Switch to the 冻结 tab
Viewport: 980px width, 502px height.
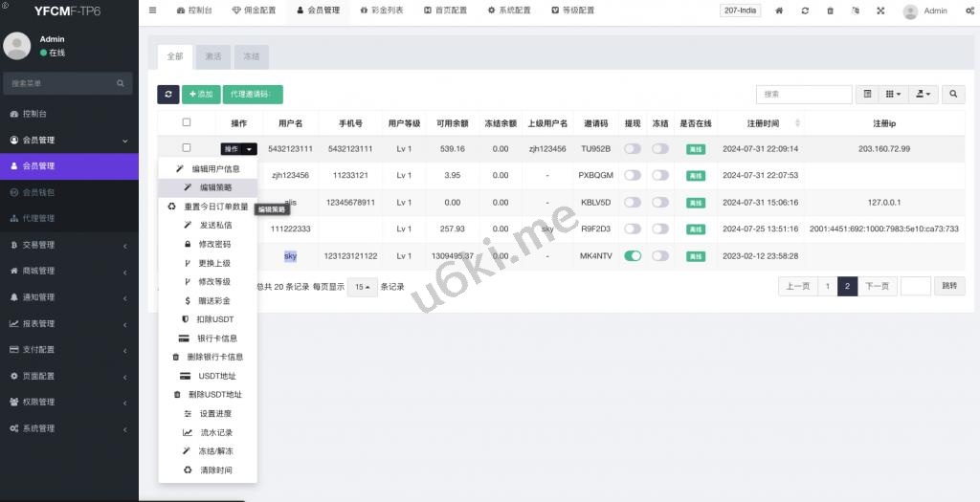pos(251,56)
